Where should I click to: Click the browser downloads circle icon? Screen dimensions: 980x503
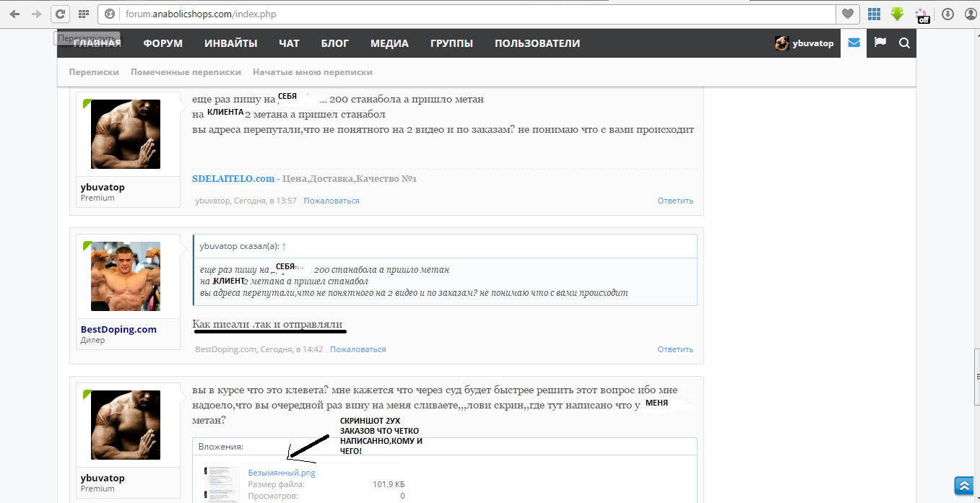point(948,14)
